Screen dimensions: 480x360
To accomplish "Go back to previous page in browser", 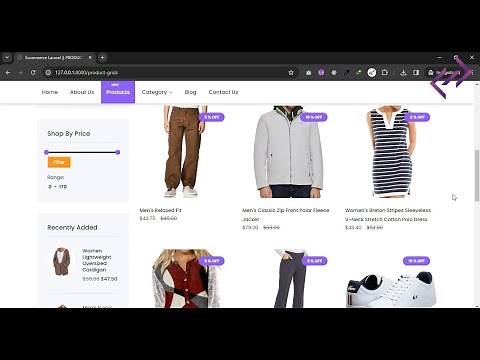I will (x=8, y=72).
